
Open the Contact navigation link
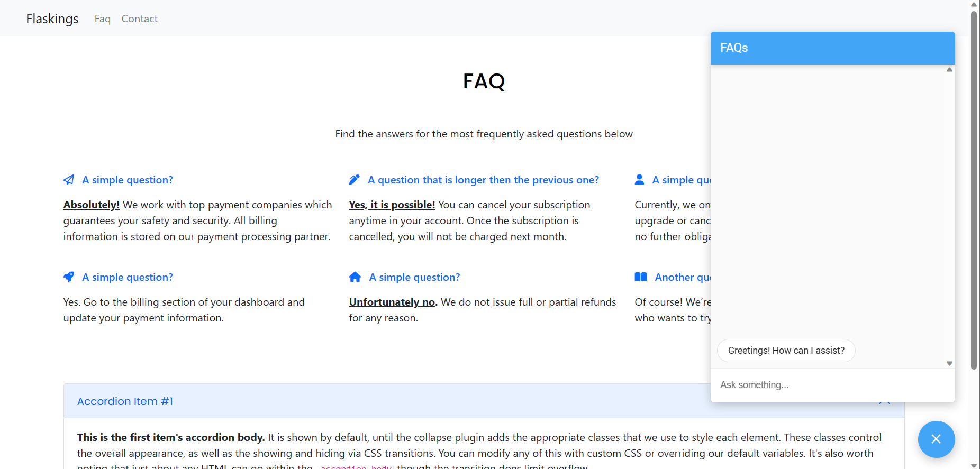139,19
